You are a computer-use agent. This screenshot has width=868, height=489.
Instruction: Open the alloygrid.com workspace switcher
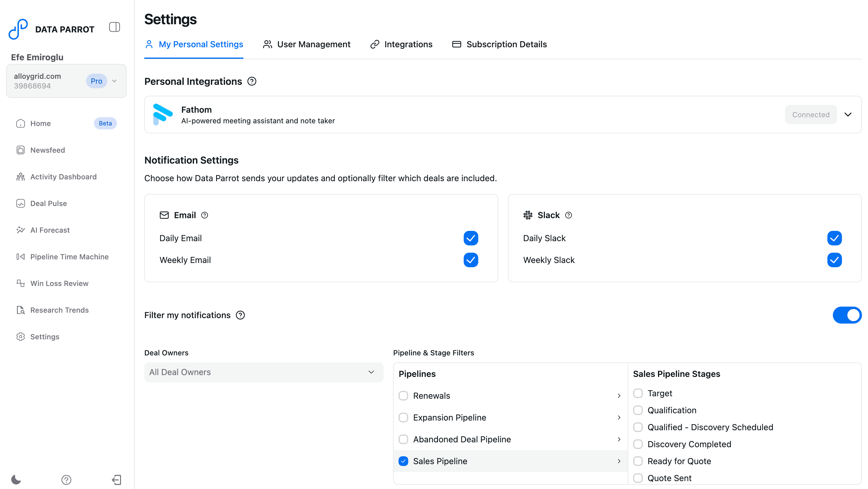click(115, 81)
